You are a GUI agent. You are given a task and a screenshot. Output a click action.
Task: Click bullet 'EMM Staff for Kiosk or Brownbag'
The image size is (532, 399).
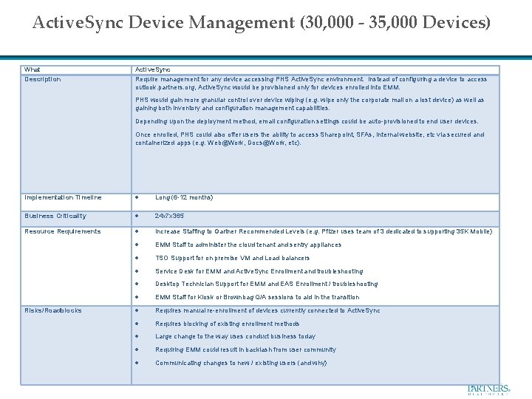tap(257, 297)
